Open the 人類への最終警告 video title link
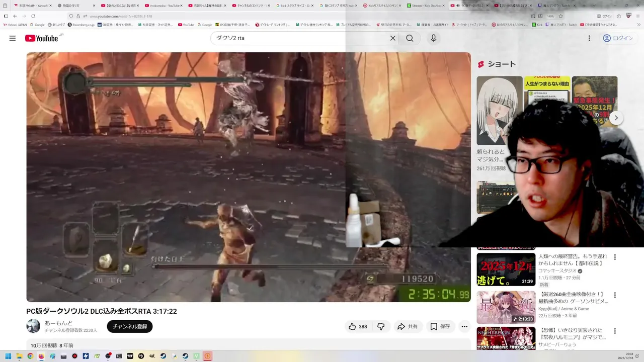This screenshot has height=362, width=644. point(573,260)
